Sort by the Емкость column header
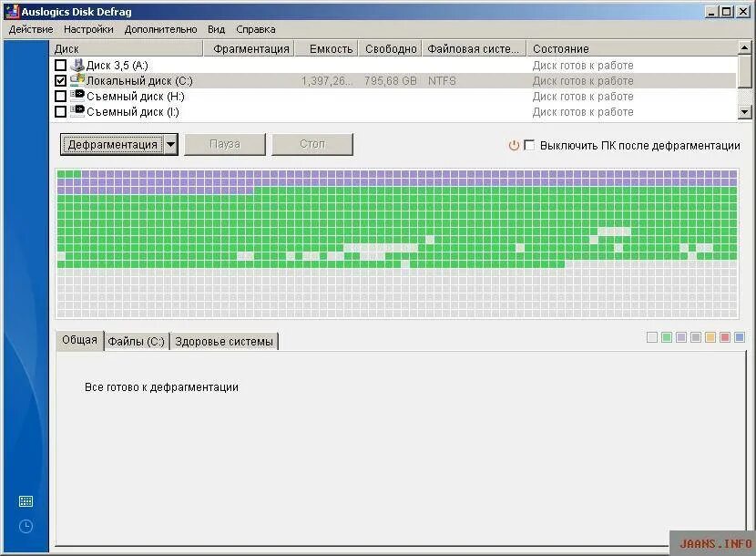Screen dimensions: 756x556 (x=327, y=48)
